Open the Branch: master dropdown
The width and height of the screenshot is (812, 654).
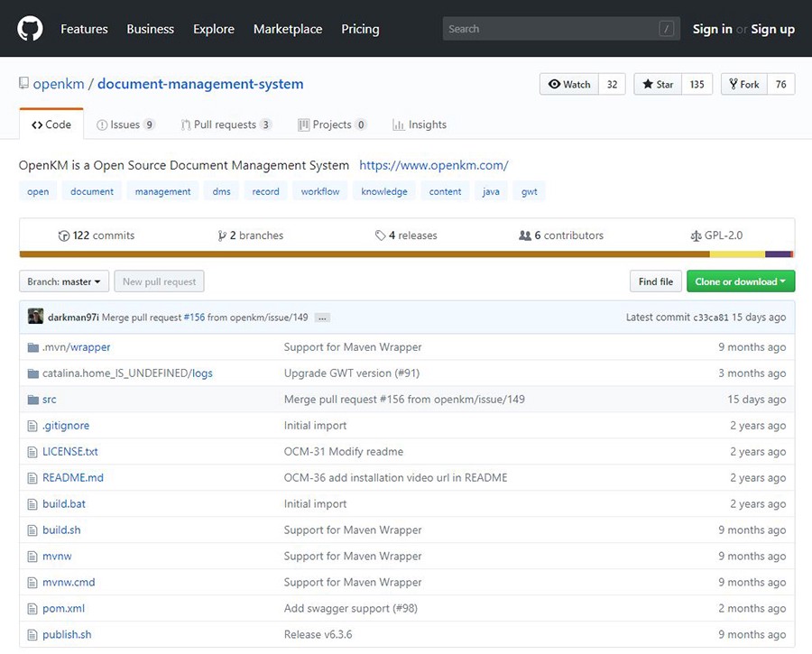[64, 282]
